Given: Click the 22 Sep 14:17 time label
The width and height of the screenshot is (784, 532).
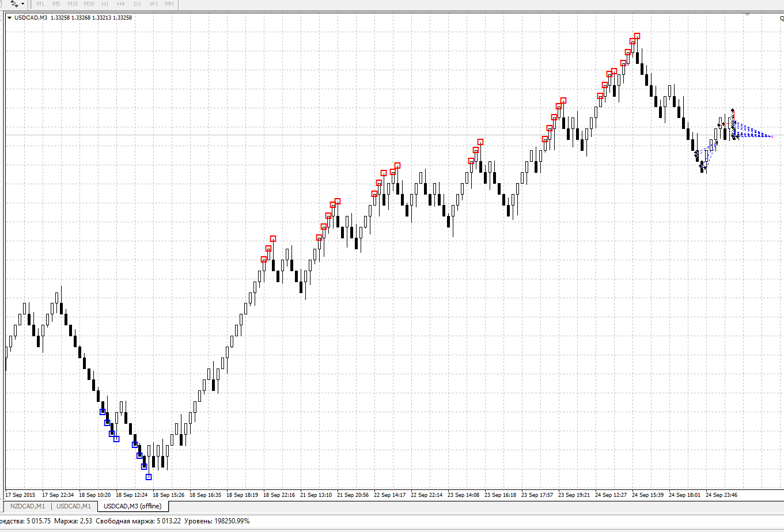Looking at the screenshot, I should click(x=390, y=495).
